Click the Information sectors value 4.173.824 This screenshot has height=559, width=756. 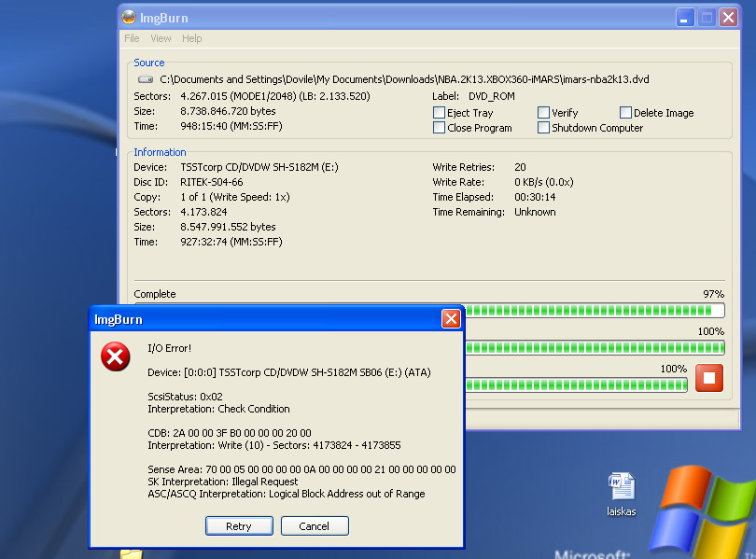[203, 212]
